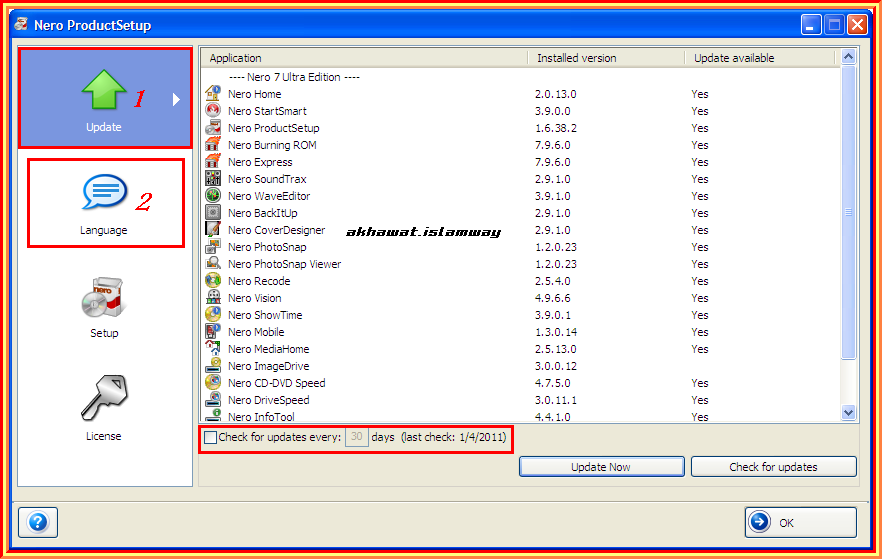Click the Nero DriveSpeed row icon
The height and width of the screenshot is (559, 882).
pyautogui.click(x=213, y=399)
